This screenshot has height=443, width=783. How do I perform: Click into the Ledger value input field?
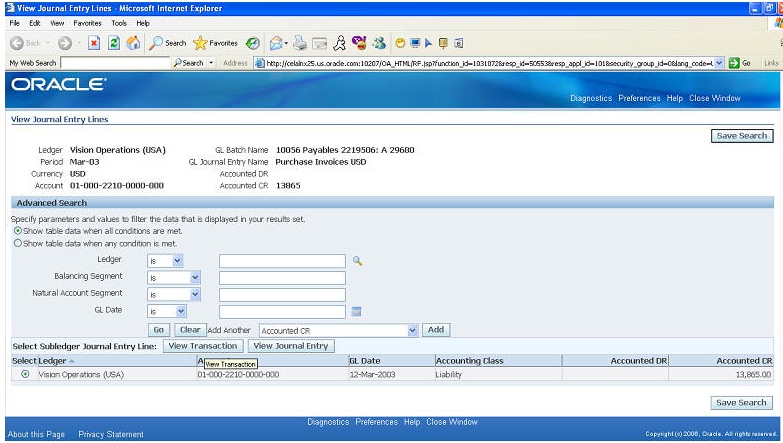(x=282, y=261)
